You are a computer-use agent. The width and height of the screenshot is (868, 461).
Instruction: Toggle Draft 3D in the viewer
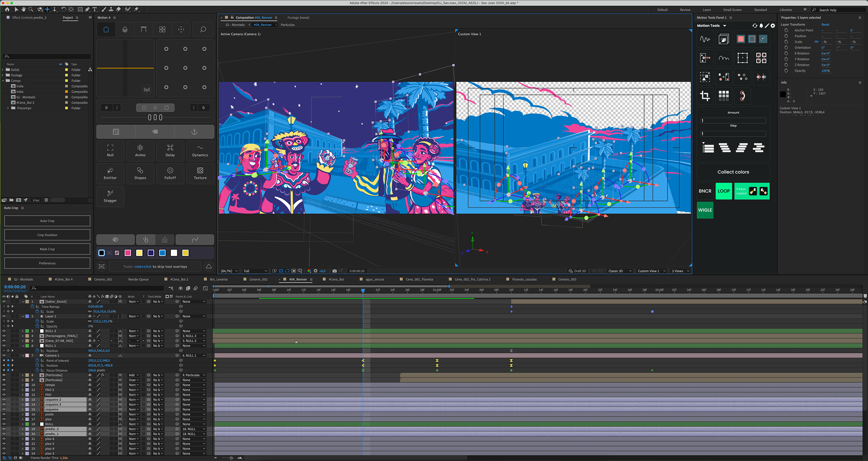577,271
